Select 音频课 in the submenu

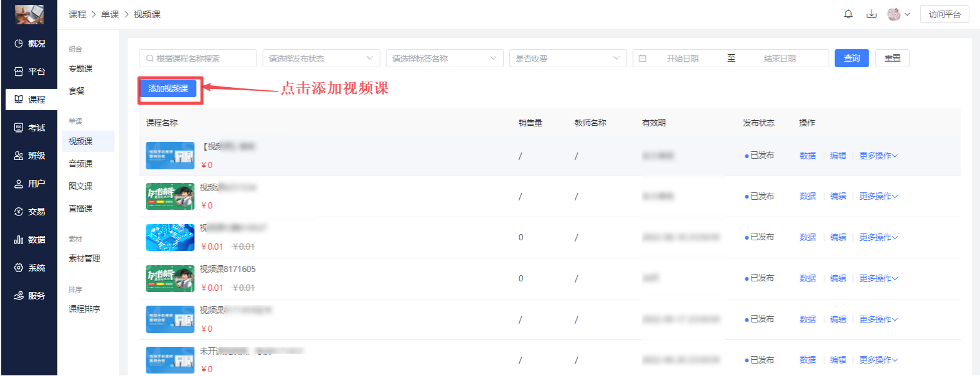[x=80, y=164]
